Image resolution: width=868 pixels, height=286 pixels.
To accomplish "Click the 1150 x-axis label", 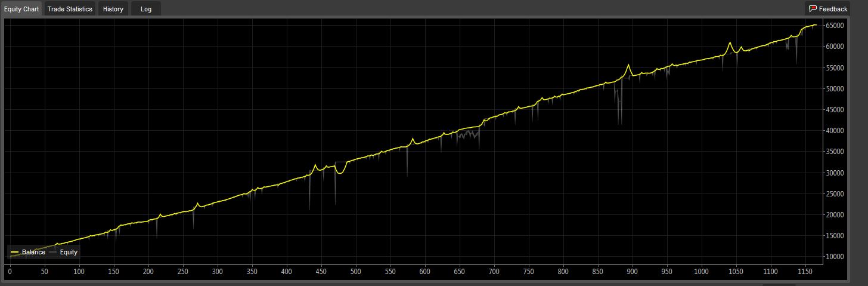I will 805,272.
